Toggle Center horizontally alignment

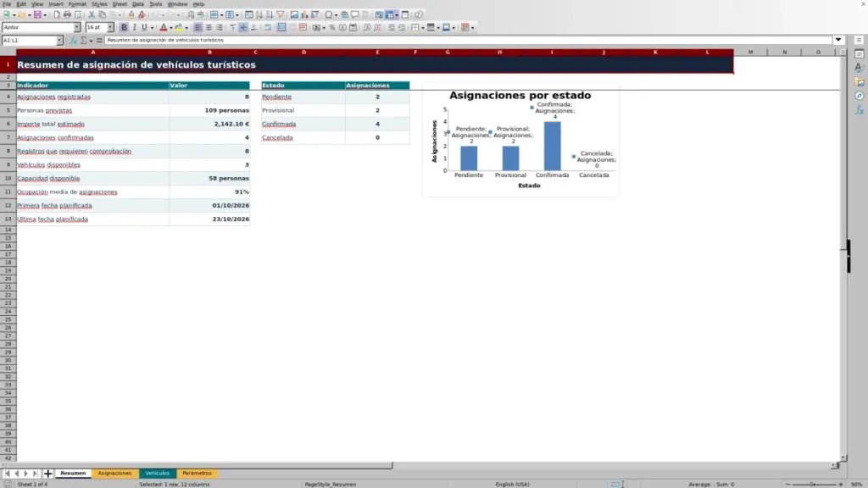tap(209, 27)
